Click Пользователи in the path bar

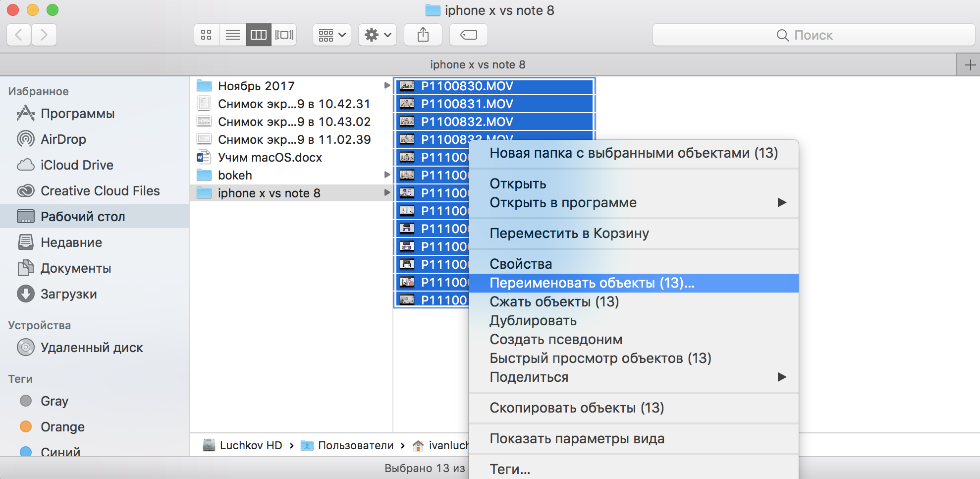click(x=347, y=445)
